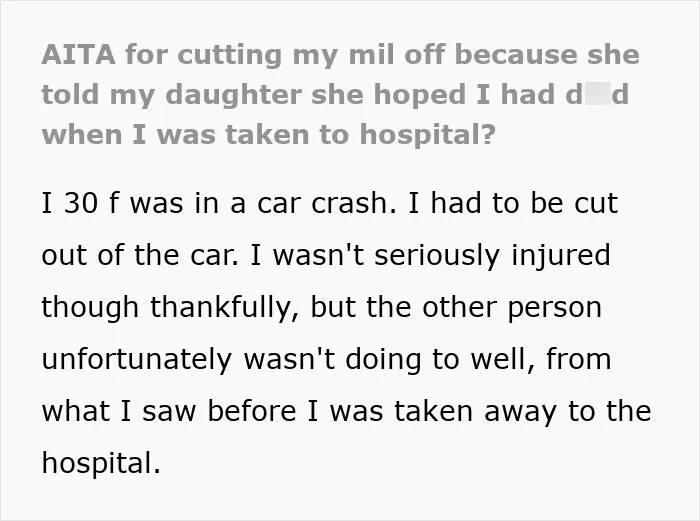The width and height of the screenshot is (700, 521).
Task: Click the word 'taken' in the title's last line
Action: point(267,134)
